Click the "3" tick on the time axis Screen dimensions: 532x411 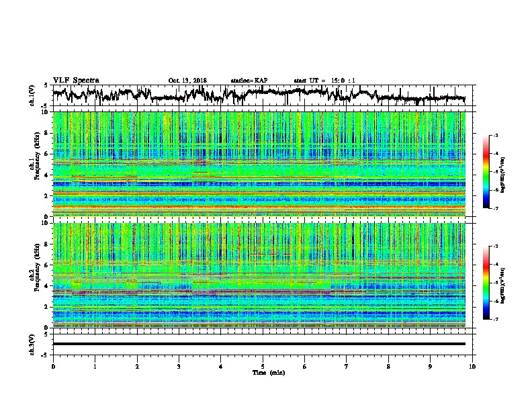pos(179,367)
